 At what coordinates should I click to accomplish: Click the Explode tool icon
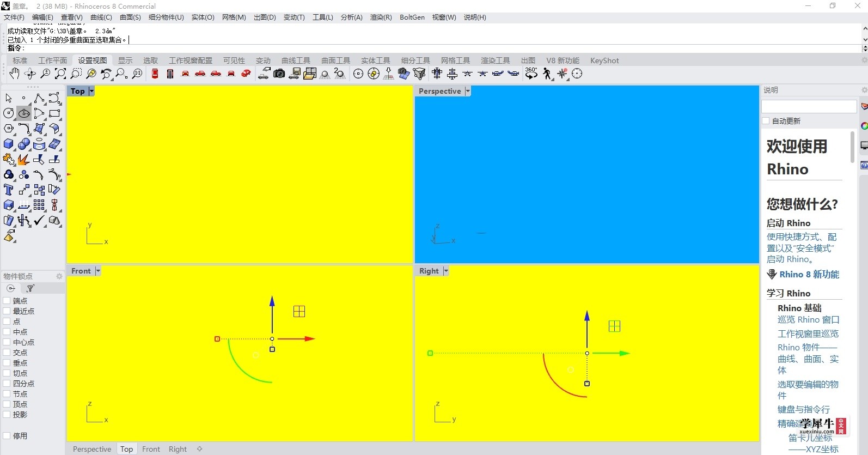pyautogui.click(x=24, y=159)
